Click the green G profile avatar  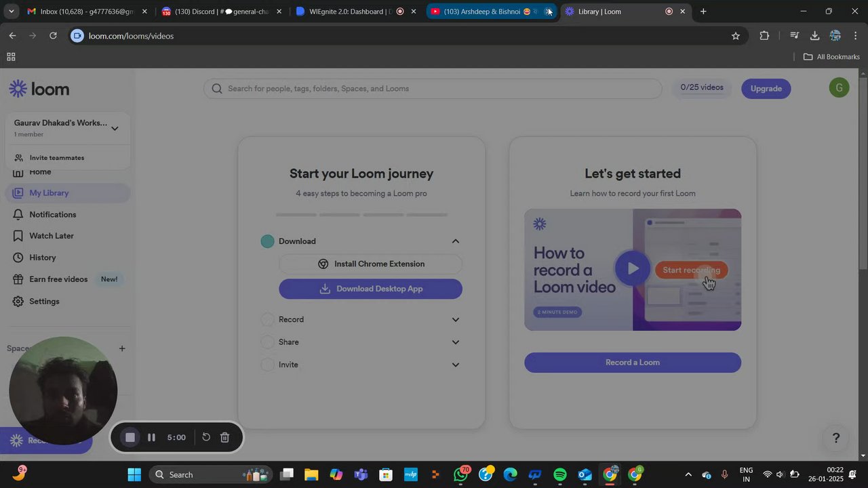click(839, 87)
